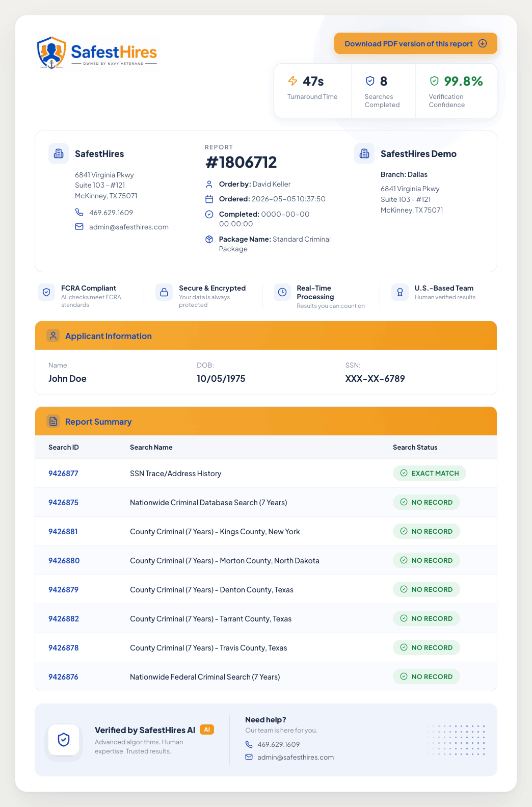Click the Real-Time Processing clock icon
Image resolution: width=532 pixels, height=807 pixels.
[x=282, y=292]
